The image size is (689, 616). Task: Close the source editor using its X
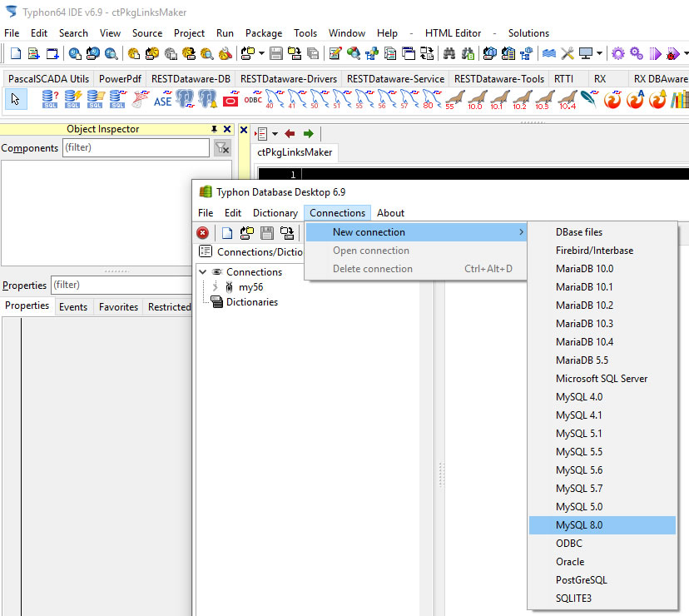coord(244,130)
